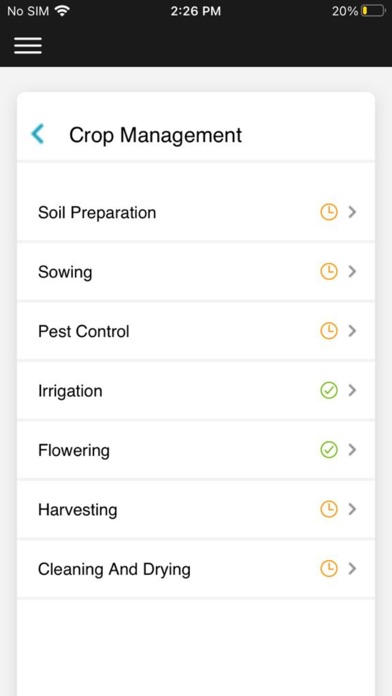Expand Irrigation using its right chevron

(352, 390)
